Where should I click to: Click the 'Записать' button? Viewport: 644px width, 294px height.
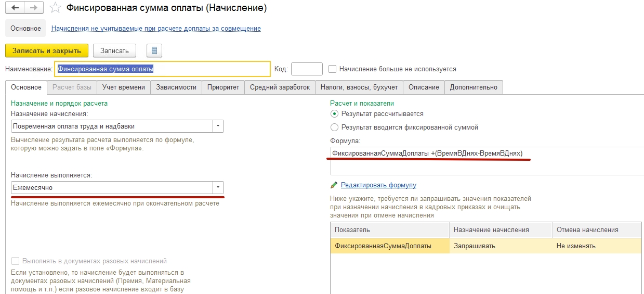point(114,50)
